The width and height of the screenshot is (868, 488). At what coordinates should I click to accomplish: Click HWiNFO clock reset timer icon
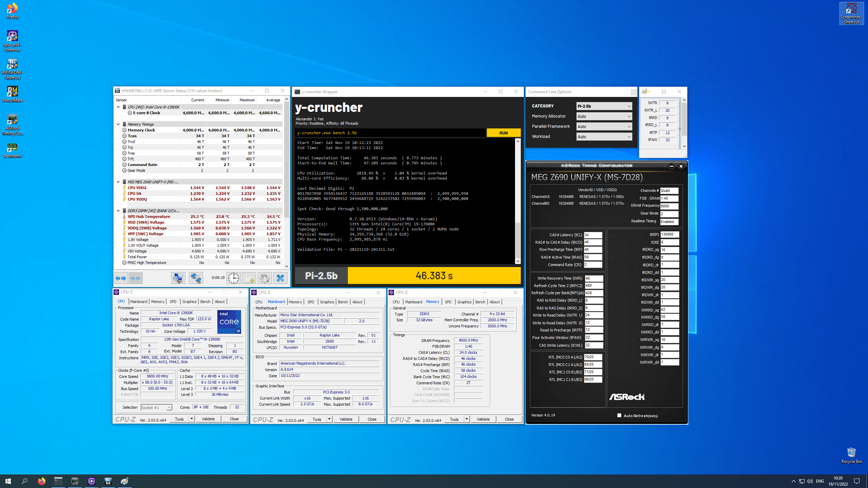tap(234, 278)
